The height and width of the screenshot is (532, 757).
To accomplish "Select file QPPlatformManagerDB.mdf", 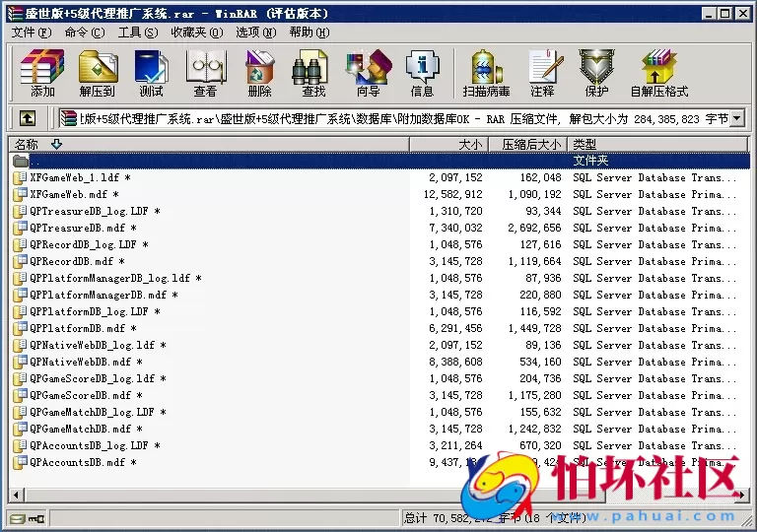I will 379,295.
